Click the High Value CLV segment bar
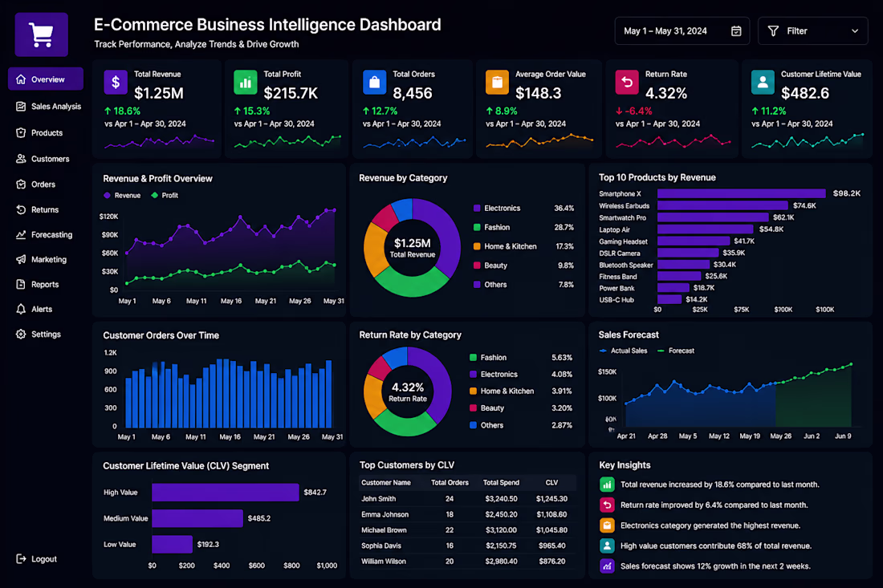The image size is (883, 588). click(x=226, y=493)
